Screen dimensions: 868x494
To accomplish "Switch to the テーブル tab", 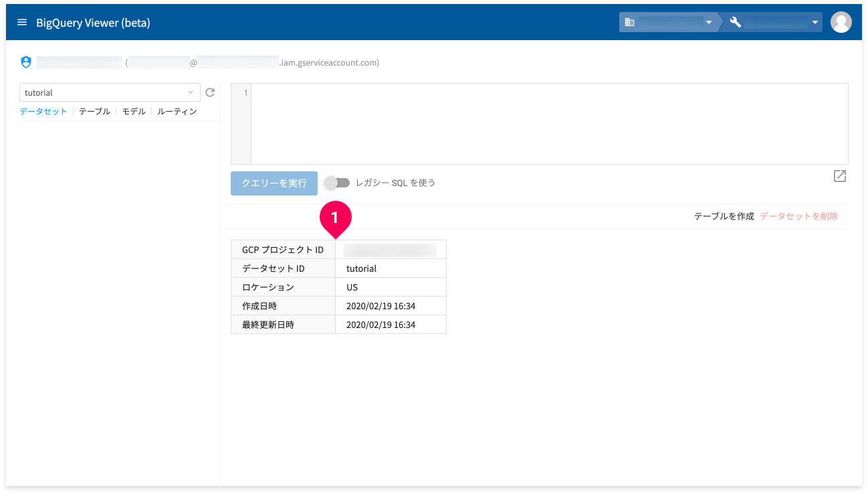I will click(94, 112).
